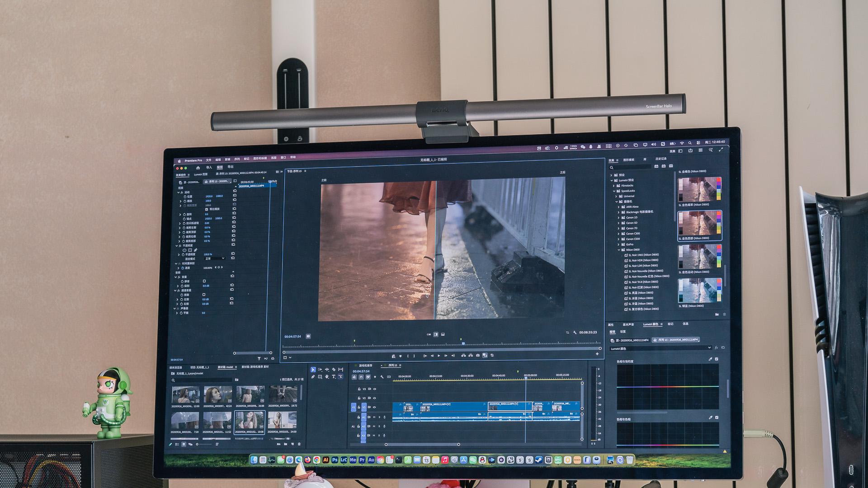Image resolution: width=868 pixels, height=488 pixels.
Task: Open the timeline wrench settings icon
Action: coord(382,377)
